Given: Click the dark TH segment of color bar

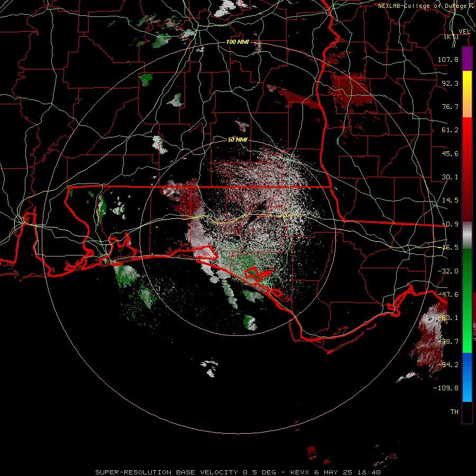Looking at the screenshot, I should click(467, 412).
